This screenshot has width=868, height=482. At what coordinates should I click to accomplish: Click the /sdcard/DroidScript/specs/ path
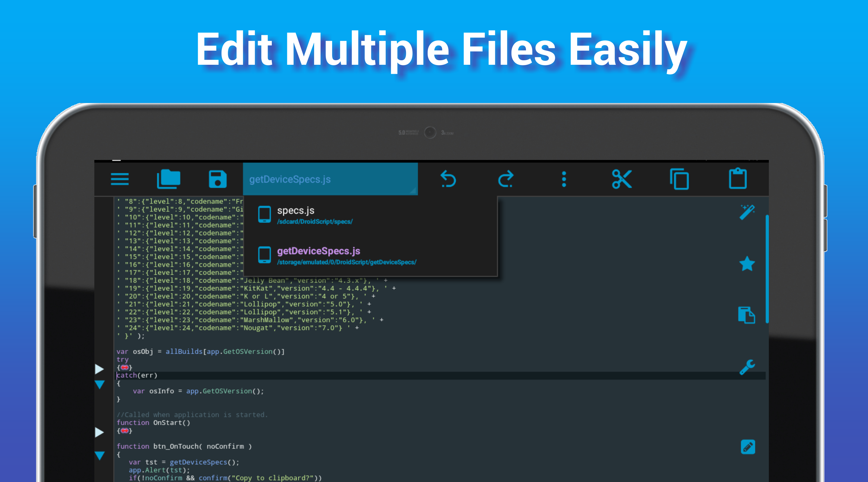click(315, 222)
